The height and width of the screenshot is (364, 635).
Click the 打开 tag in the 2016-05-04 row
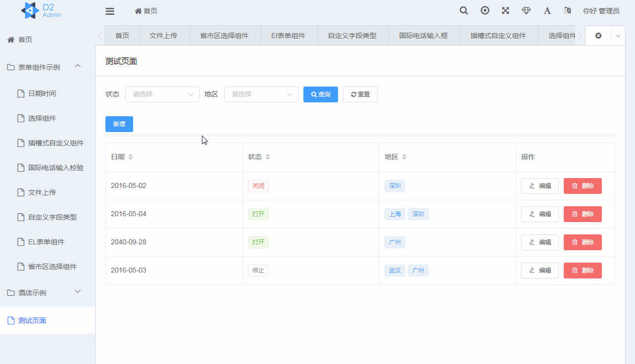tap(258, 214)
